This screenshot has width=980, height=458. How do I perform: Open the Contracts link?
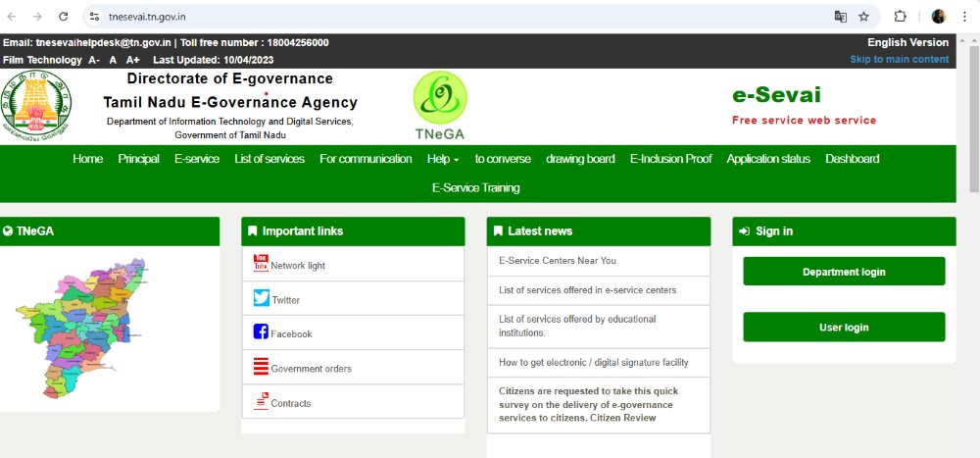(291, 403)
